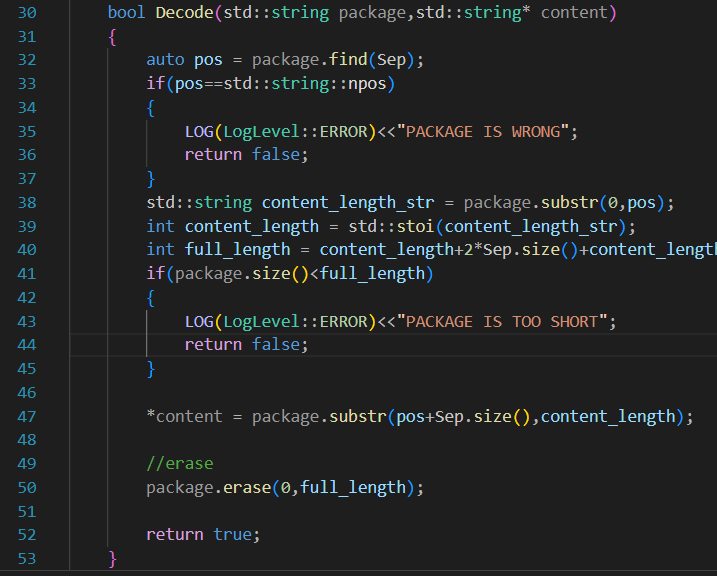Image resolution: width=717 pixels, height=576 pixels.
Task: Click 'substr' call on line 47
Action: [358, 416]
